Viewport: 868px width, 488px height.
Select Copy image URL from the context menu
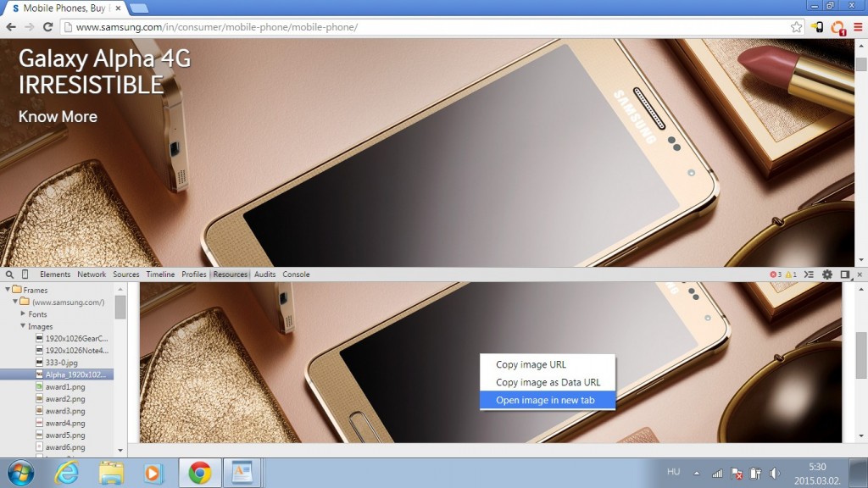pyautogui.click(x=531, y=364)
